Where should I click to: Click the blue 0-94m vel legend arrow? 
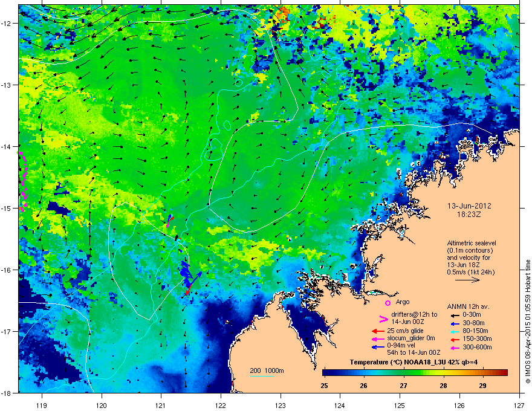tap(378, 346)
